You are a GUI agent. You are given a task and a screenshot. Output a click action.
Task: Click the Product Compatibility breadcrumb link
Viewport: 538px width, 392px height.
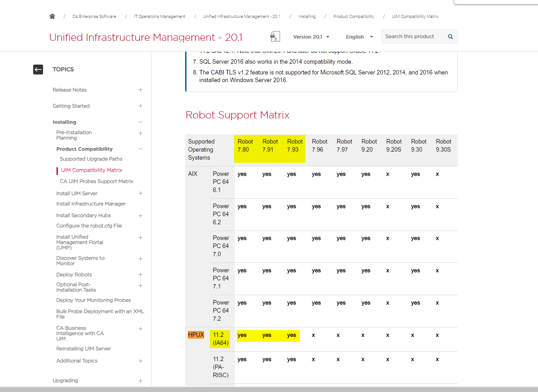point(353,17)
